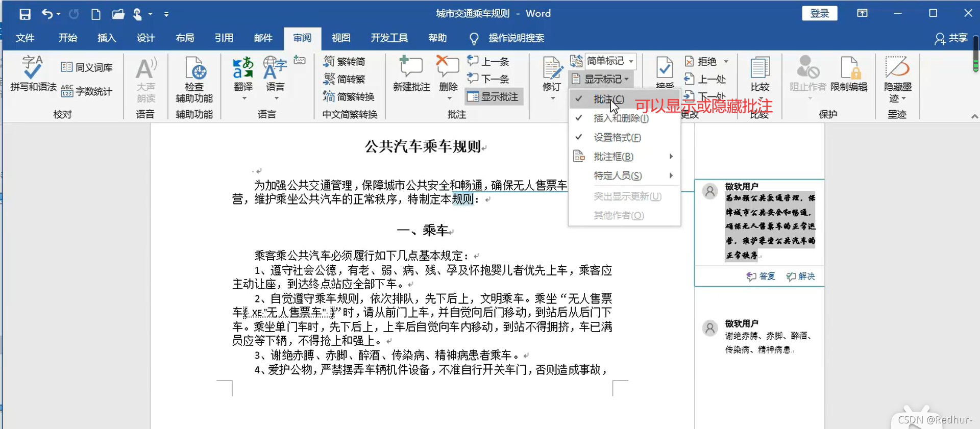The image size is (980, 429).
Task: Open the 文件 tab
Action: pos(25,38)
